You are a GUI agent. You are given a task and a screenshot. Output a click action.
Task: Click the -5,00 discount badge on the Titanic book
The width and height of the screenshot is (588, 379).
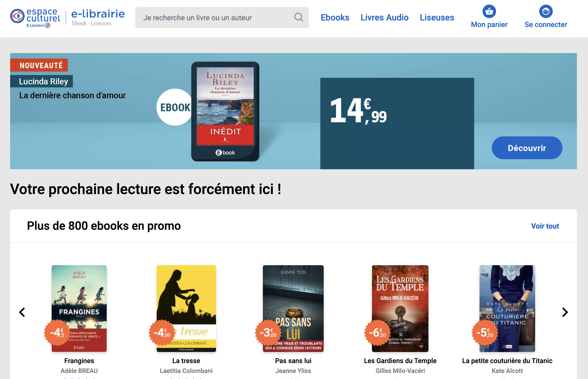(x=484, y=333)
